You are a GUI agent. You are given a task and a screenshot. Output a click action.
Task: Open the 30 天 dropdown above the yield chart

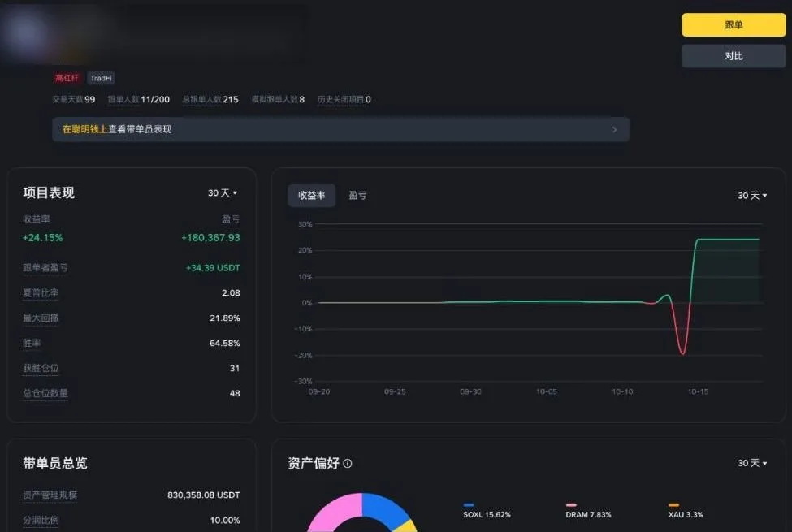pyautogui.click(x=752, y=196)
